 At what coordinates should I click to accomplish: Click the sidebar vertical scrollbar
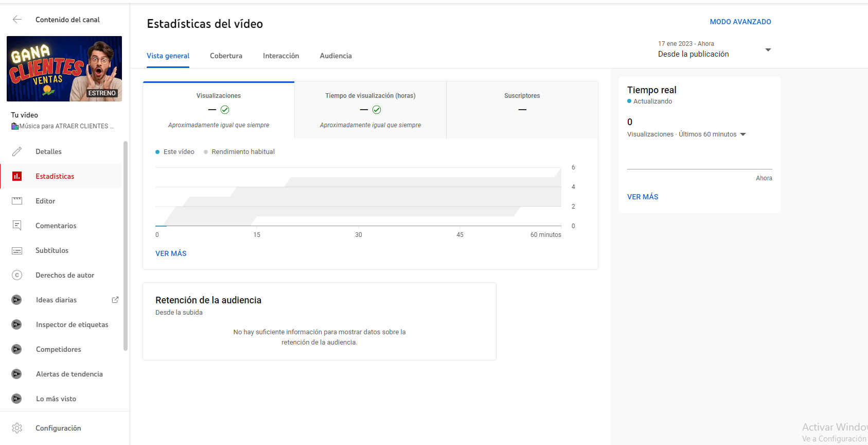126,246
